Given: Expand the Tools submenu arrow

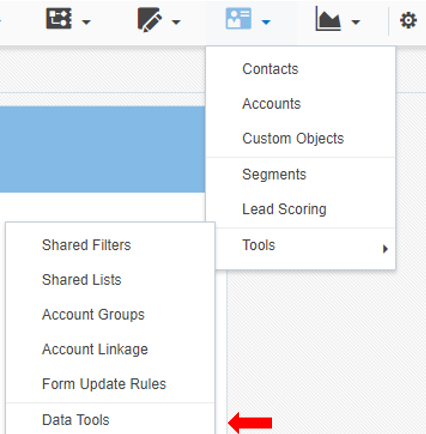Looking at the screenshot, I should [385, 249].
